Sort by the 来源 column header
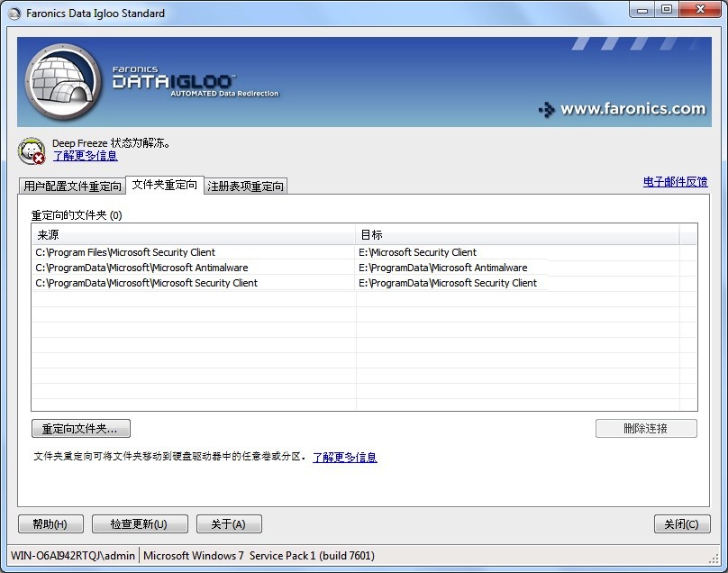 click(x=193, y=234)
